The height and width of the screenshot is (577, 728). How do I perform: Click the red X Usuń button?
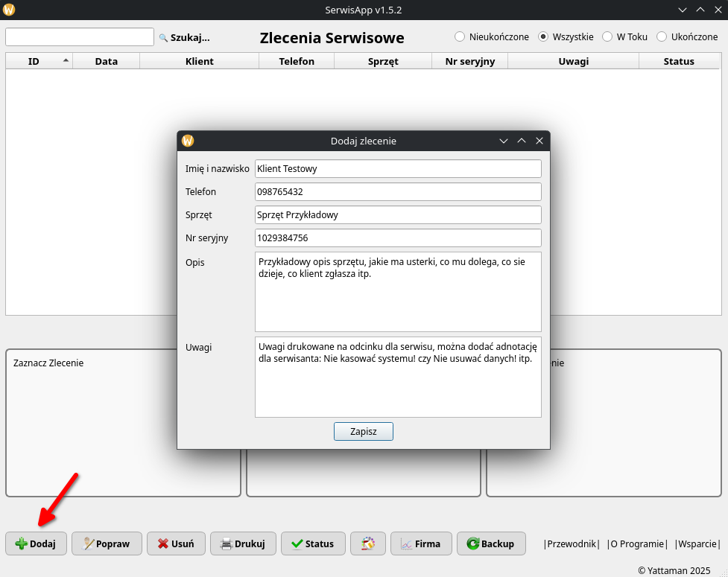pyautogui.click(x=176, y=543)
